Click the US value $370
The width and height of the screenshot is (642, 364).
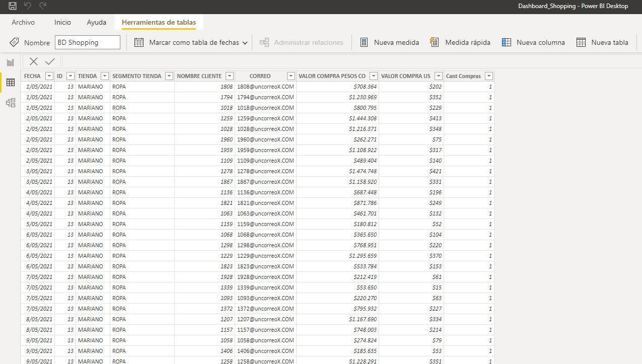point(435,256)
